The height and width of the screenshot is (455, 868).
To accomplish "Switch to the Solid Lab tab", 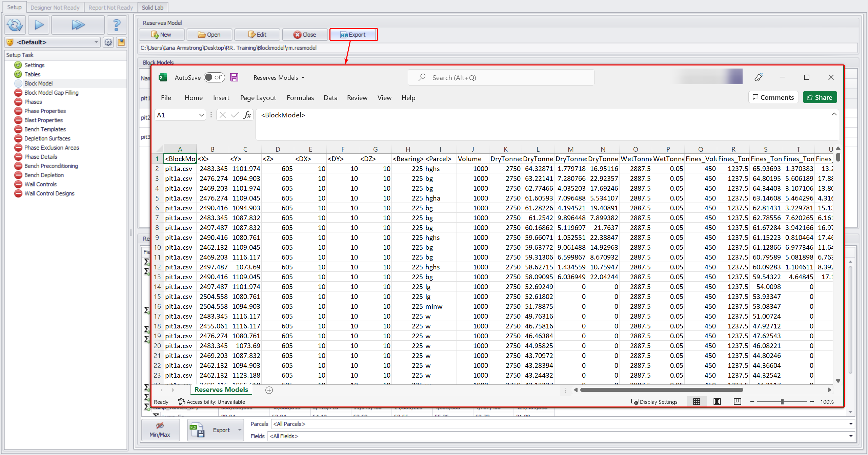I will [x=153, y=7].
